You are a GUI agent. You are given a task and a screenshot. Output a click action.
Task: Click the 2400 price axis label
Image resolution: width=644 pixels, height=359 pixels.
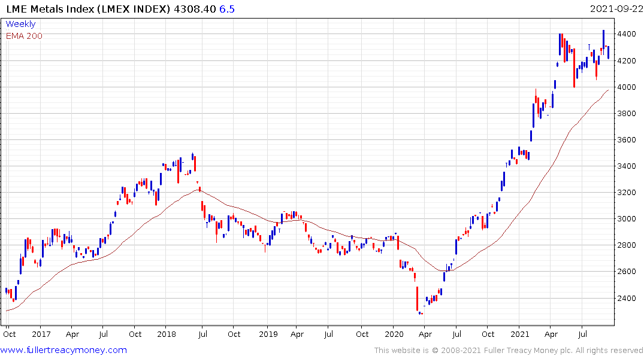(627, 299)
